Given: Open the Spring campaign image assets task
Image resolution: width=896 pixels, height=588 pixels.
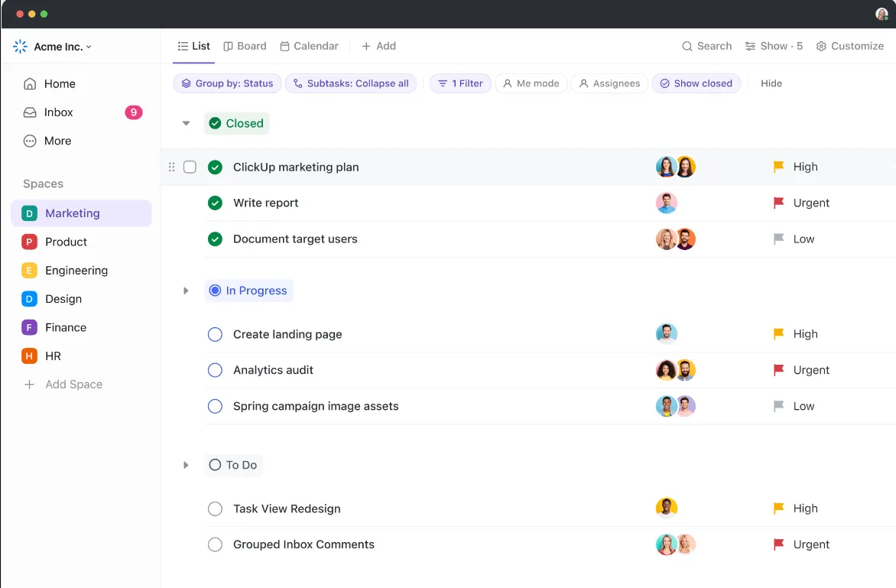Looking at the screenshot, I should pyautogui.click(x=316, y=406).
